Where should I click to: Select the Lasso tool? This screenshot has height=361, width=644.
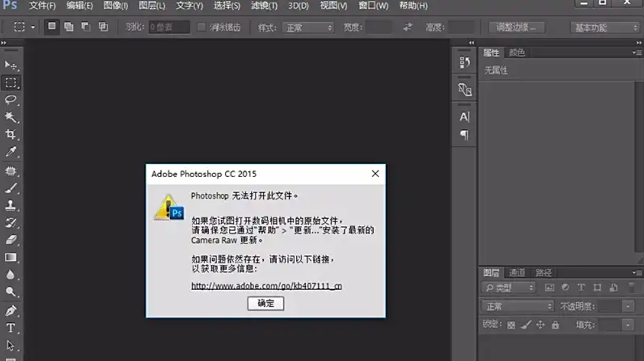pos(11,100)
